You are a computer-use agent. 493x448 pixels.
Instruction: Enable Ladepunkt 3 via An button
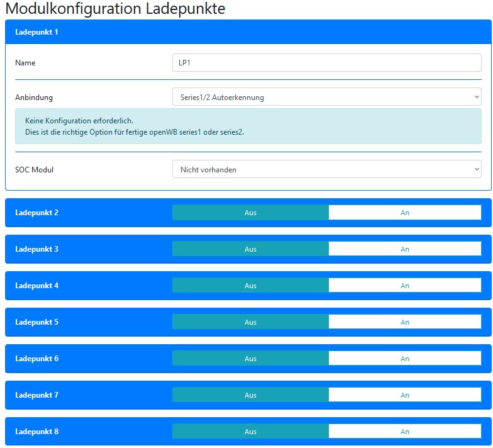pos(404,249)
